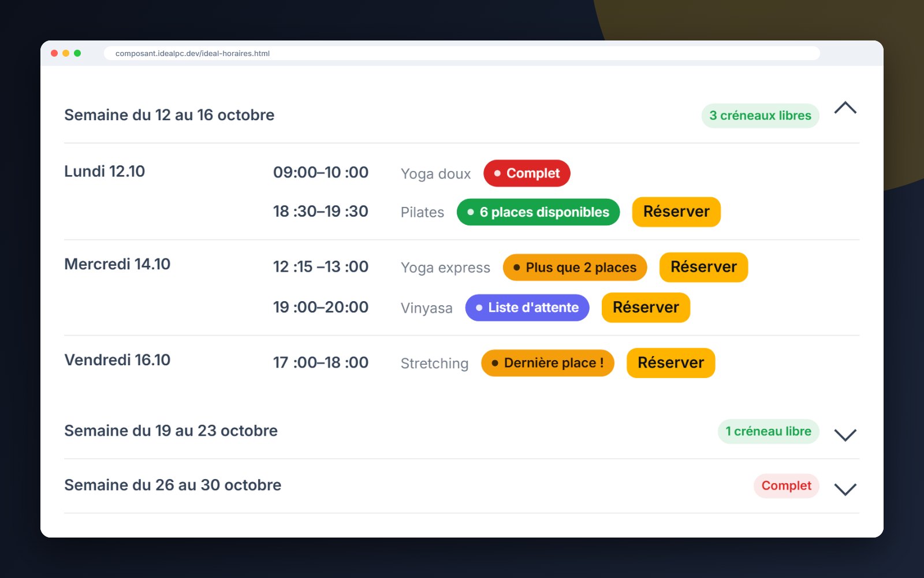Image resolution: width=924 pixels, height=578 pixels.
Task: Click the Pilates class name
Action: [422, 213]
